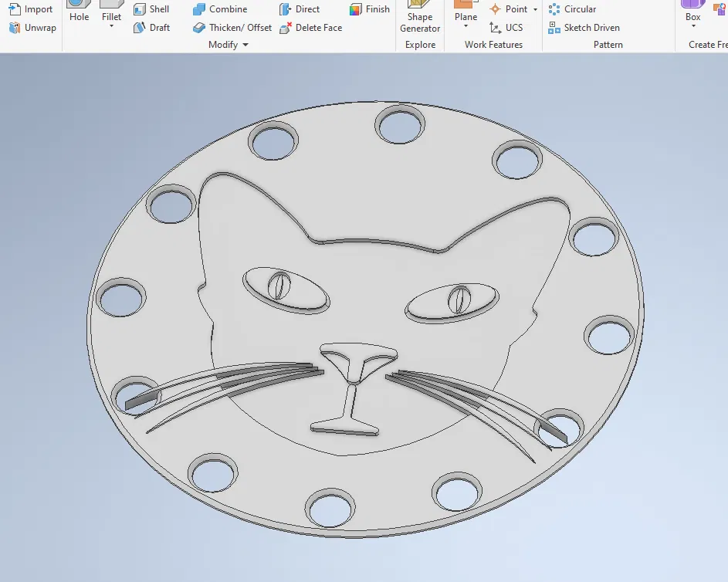The width and height of the screenshot is (728, 582).
Task: Click the Explore panel label
Action: tap(420, 45)
